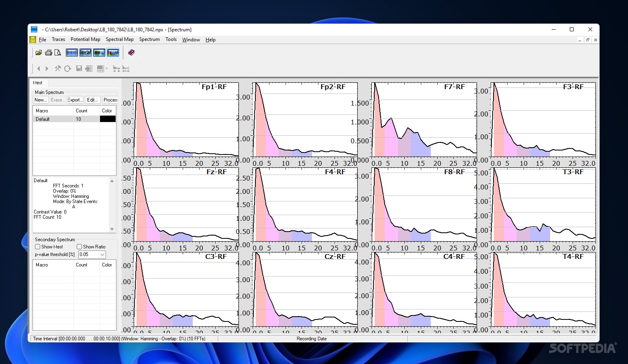Select the Default macro row
This screenshot has width=628, height=364.
[x=74, y=119]
